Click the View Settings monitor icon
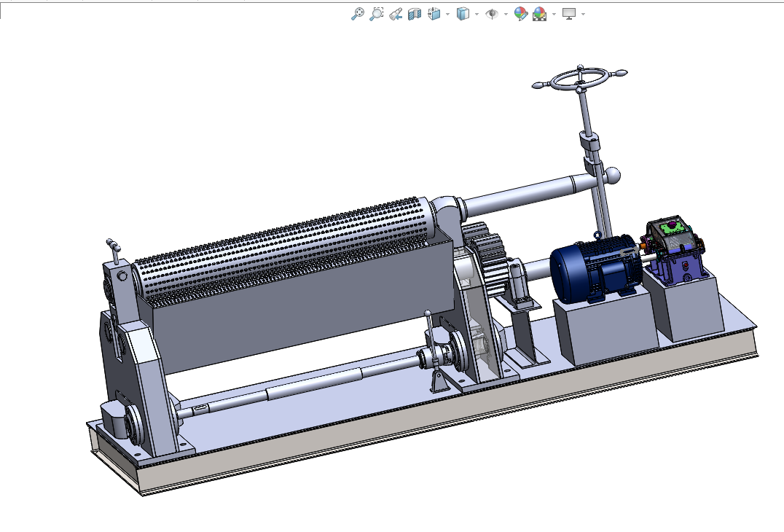This screenshot has width=784, height=532. tap(568, 14)
